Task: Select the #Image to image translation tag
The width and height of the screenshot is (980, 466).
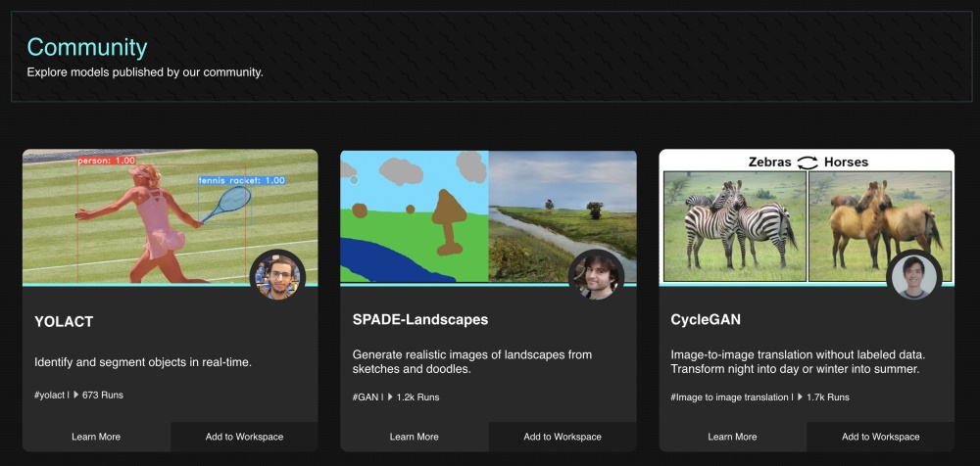Action: tap(729, 397)
